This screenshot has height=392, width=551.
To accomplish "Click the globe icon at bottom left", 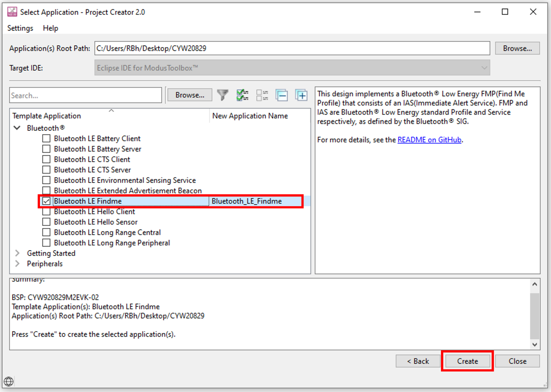I will click(x=8, y=381).
